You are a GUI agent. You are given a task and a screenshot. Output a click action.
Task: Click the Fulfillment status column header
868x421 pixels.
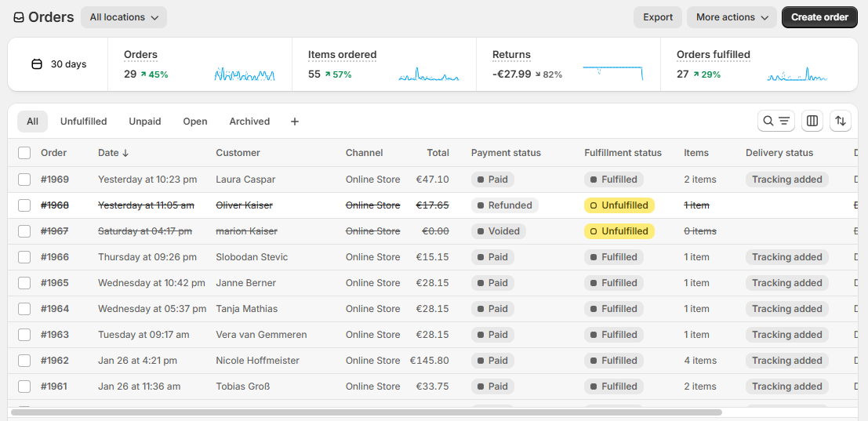pos(623,153)
